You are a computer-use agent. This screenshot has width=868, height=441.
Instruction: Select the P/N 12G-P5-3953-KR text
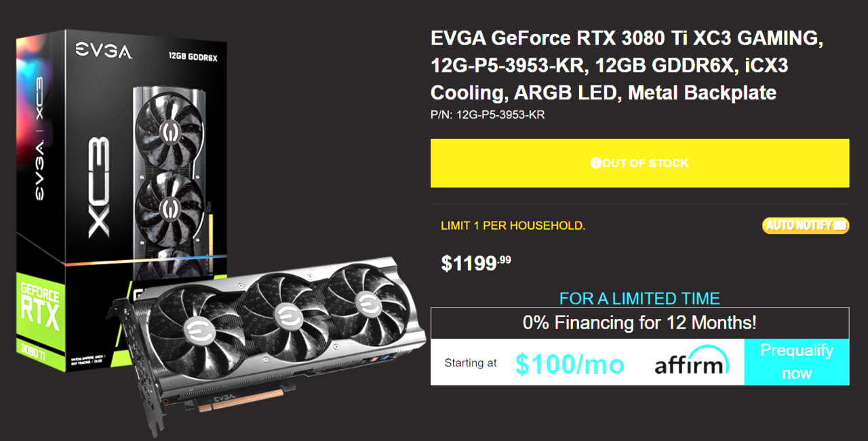pyautogui.click(x=488, y=115)
